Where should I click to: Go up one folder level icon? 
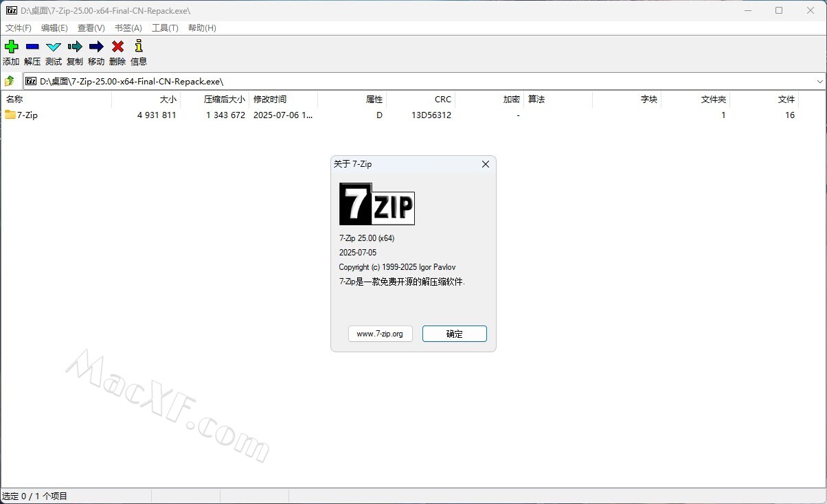point(10,81)
